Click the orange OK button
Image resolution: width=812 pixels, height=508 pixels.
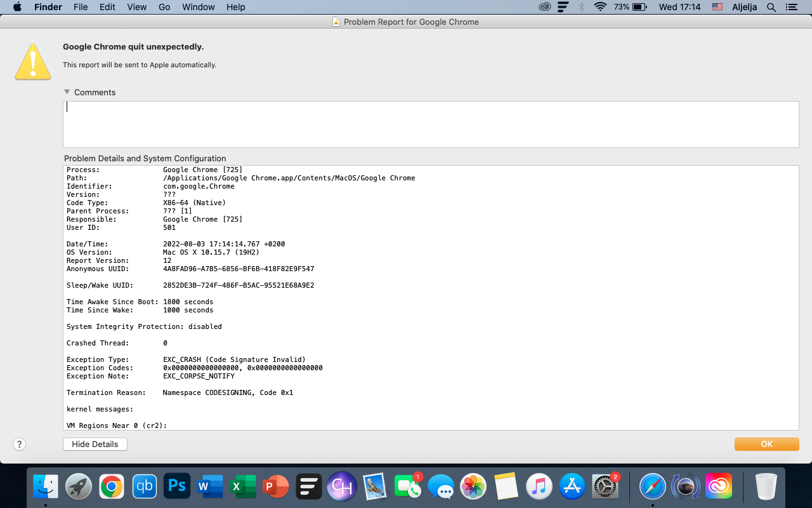click(766, 444)
